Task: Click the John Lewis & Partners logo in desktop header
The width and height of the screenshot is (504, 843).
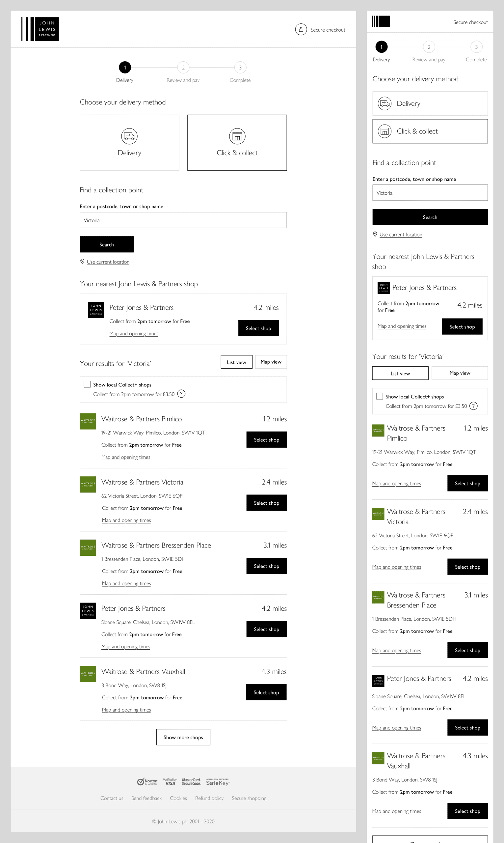Action: pos(40,29)
